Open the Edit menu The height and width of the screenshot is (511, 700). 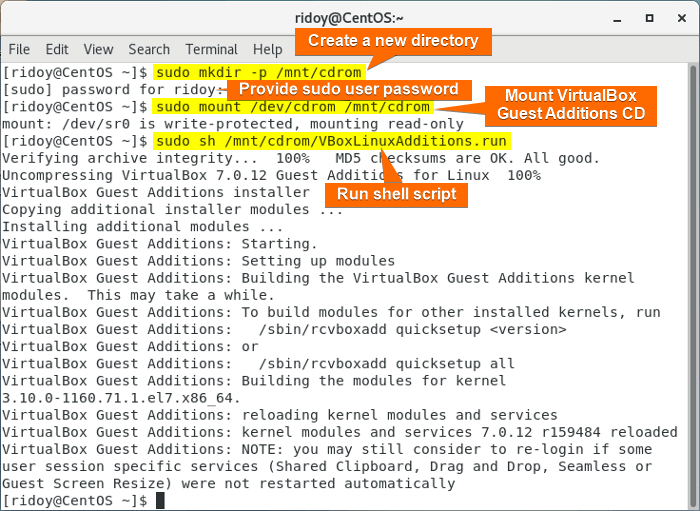[x=57, y=49]
